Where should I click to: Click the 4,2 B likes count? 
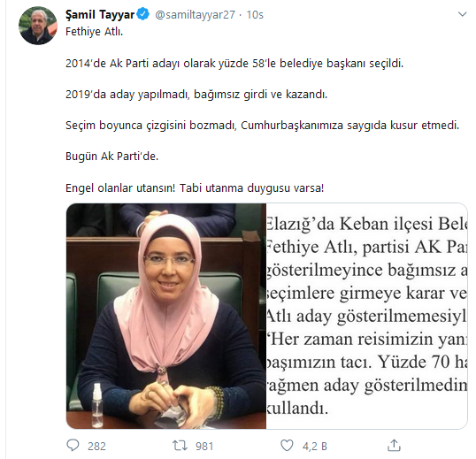click(x=314, y=447)
